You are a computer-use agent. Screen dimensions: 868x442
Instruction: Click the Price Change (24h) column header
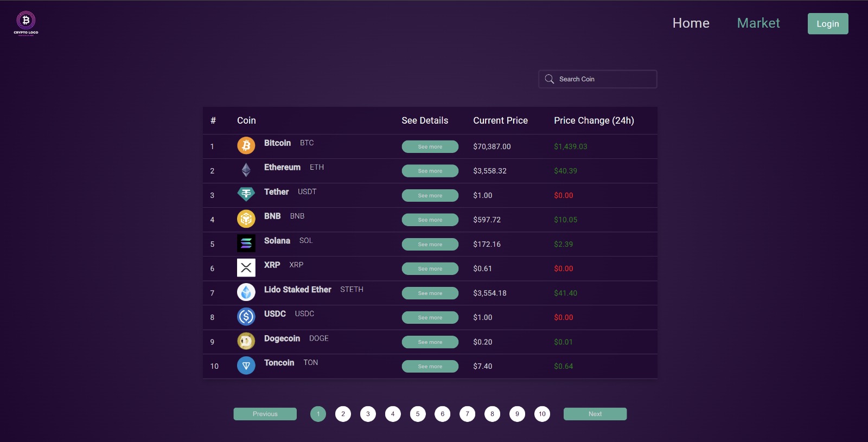[594, 120]
